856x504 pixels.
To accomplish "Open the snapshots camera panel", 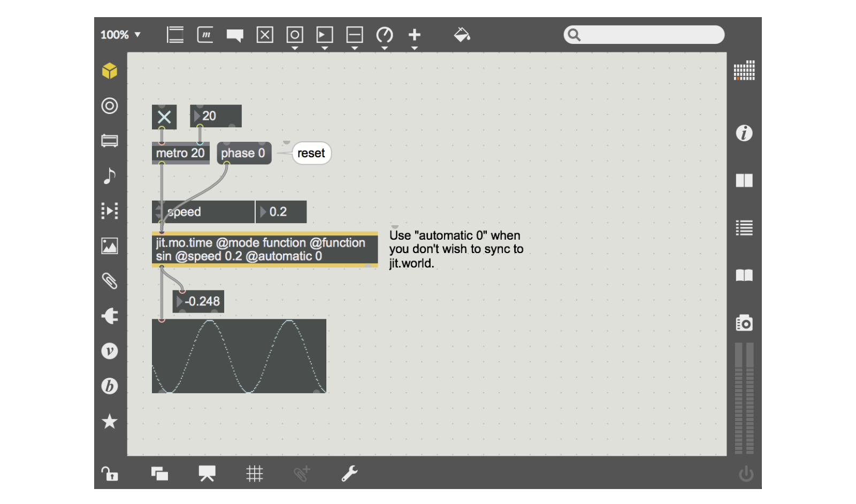I will [x=744, y=323].
